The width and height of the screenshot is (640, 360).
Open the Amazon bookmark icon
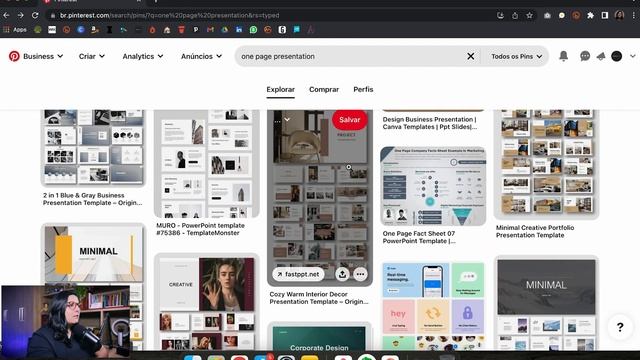click(x=95, y=30)
